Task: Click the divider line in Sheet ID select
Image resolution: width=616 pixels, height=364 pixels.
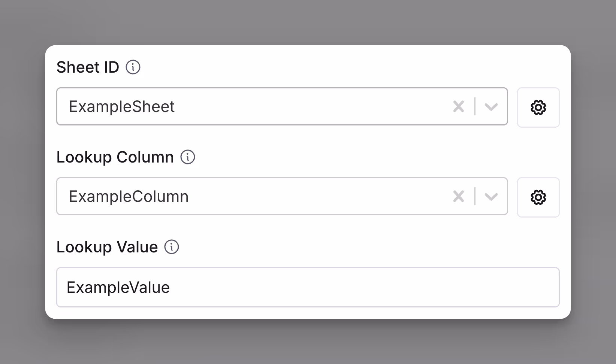Action: pyautogui.click(x=475, y=106)
